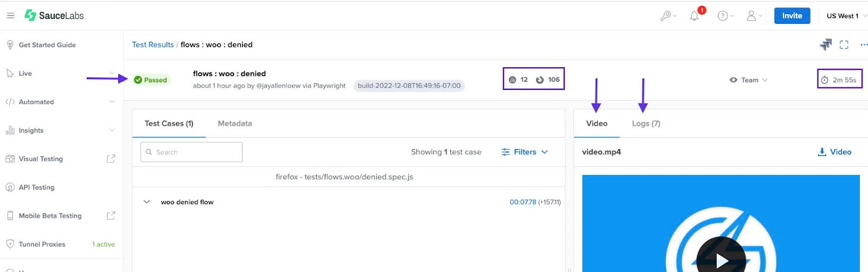Click the 00:07.78 timestamp link
Image resolution: width=868 pixels, height=272 pixels.
tap(523, 202)
